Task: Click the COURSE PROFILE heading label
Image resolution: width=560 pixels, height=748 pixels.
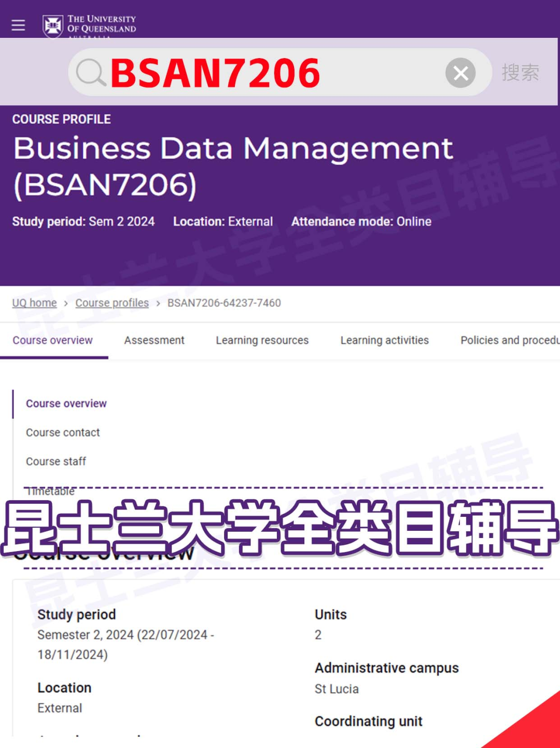Action: pos(62,119)
